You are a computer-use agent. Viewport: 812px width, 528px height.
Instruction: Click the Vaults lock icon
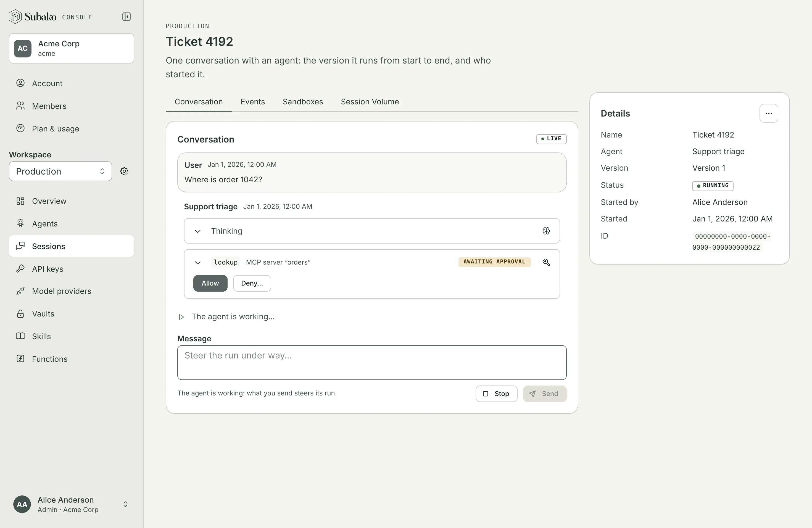pyautogui.click(x=20, y=313)
